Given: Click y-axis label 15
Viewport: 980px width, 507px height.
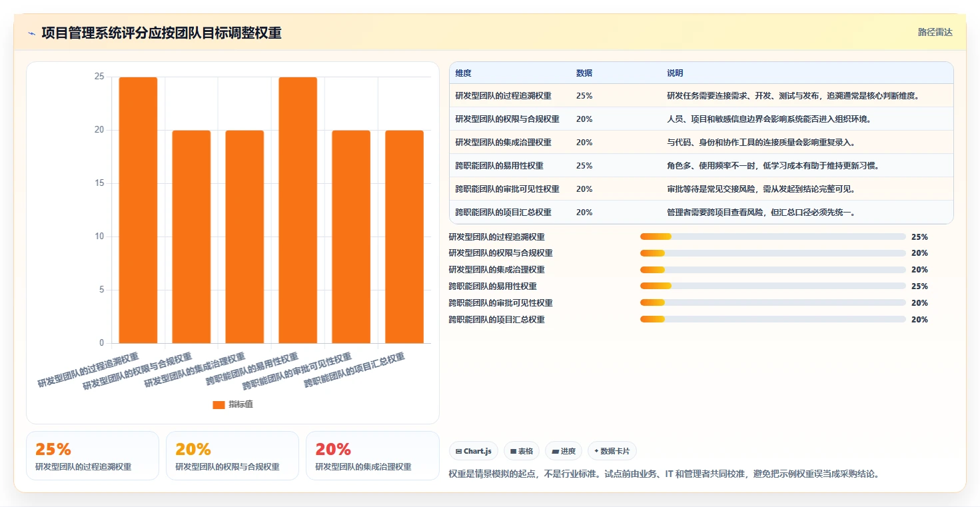Looking at the screenshot, I should point(99,183).
